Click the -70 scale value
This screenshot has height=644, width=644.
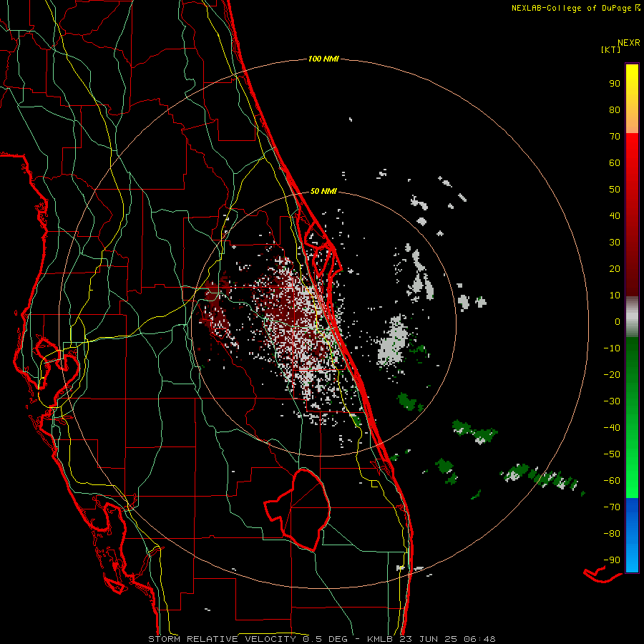click(x=612, y=507)
